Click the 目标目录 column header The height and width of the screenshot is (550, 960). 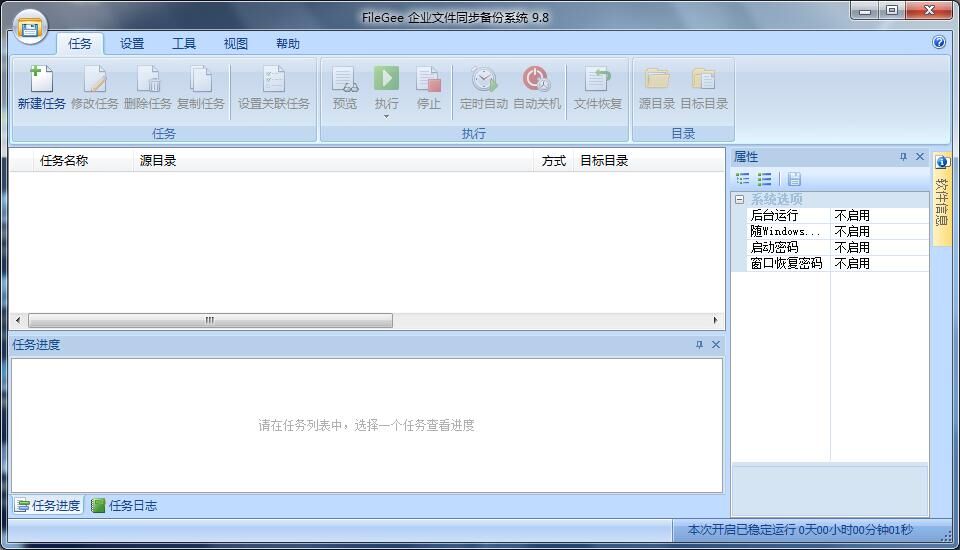[x=649, y=160]
